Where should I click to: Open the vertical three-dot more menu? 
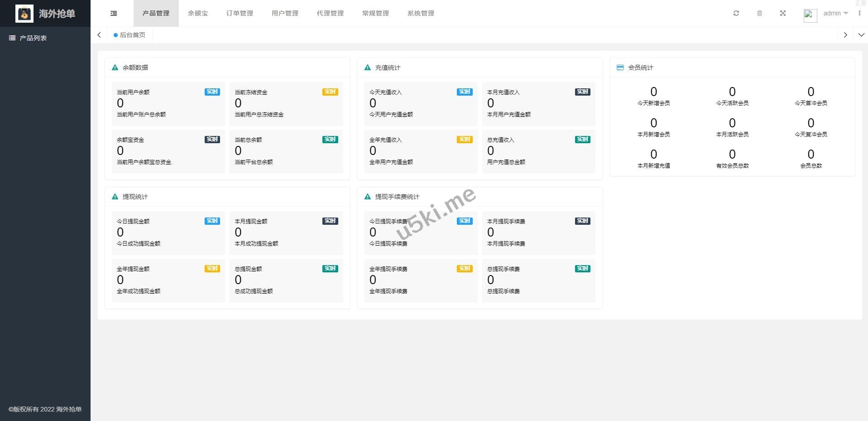tap(859, 14)
